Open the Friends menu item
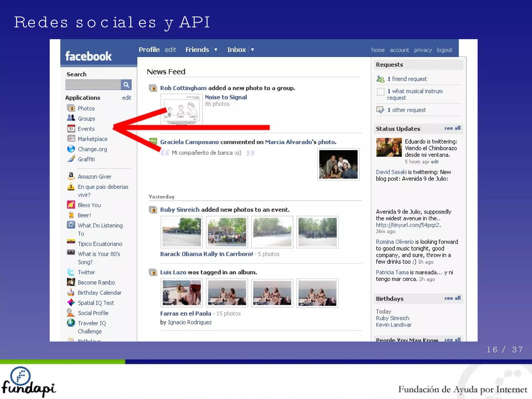This screenshot has width=532, height=399. (197, 50)
